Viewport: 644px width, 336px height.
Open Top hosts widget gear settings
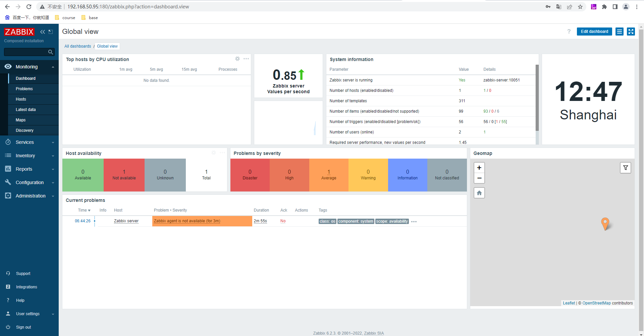[237, 59]
